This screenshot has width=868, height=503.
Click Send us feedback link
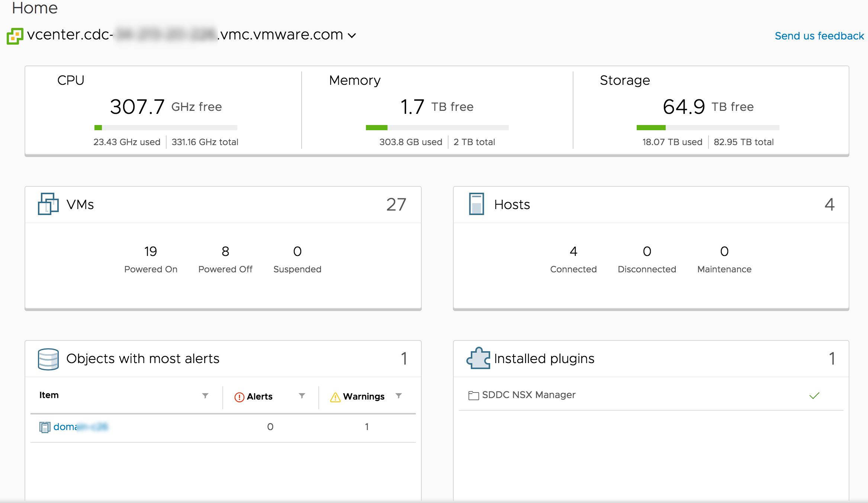point(819,36)
